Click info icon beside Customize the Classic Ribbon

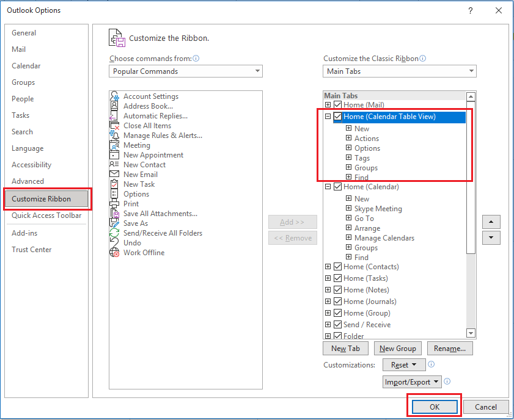(423, 58)
